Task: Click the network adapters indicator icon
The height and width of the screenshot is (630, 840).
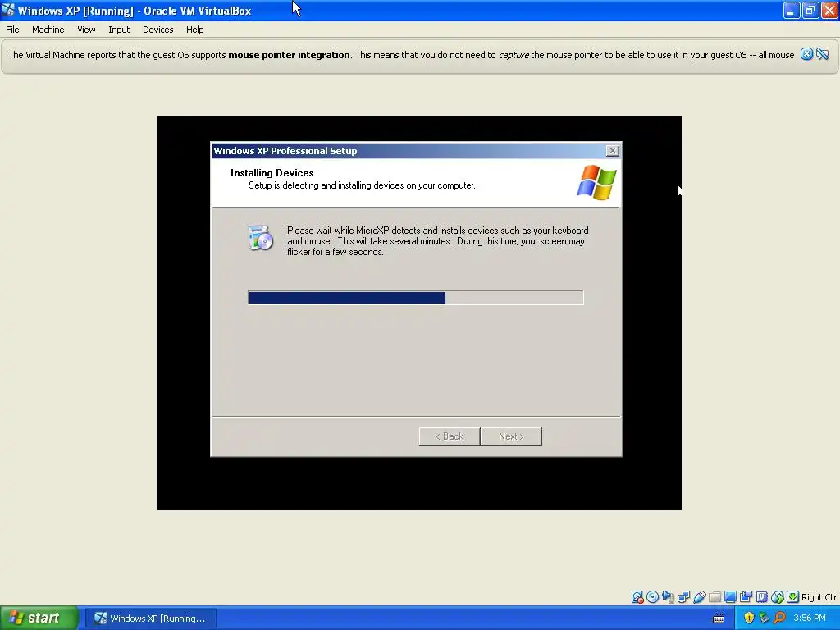Action: click(x=683, y=597)
